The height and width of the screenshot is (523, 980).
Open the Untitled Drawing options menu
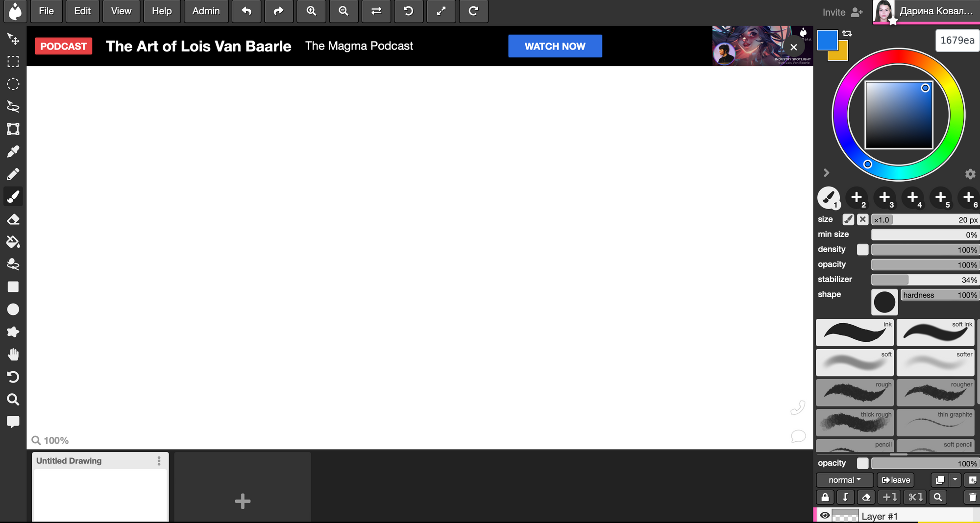159,461
